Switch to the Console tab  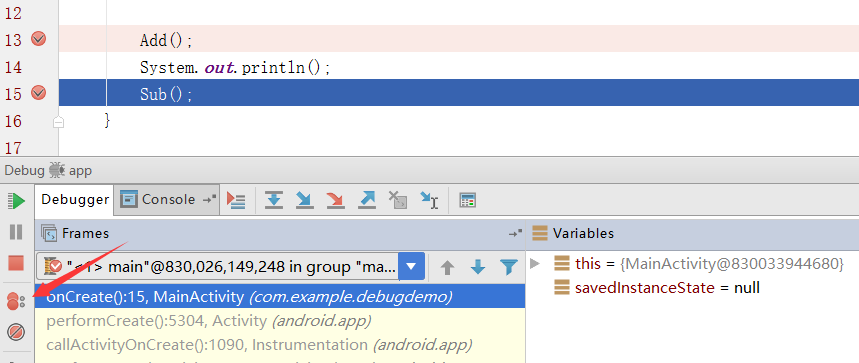[x=168, y=200]
